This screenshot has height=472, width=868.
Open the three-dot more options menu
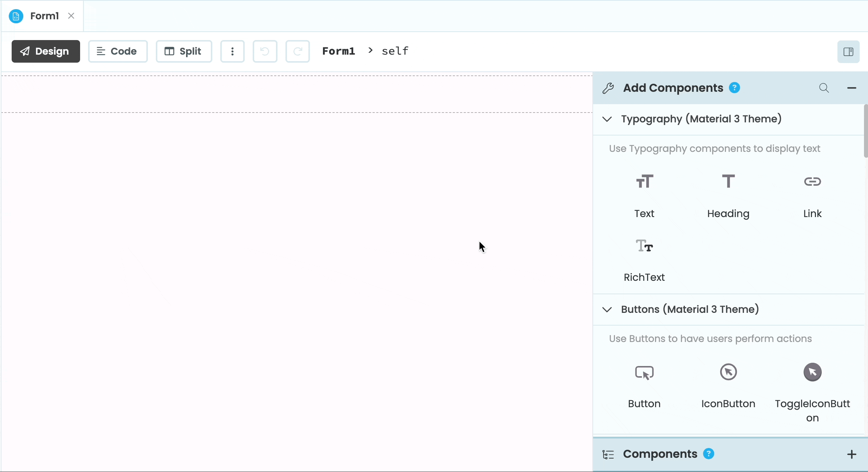click(232, 51)
